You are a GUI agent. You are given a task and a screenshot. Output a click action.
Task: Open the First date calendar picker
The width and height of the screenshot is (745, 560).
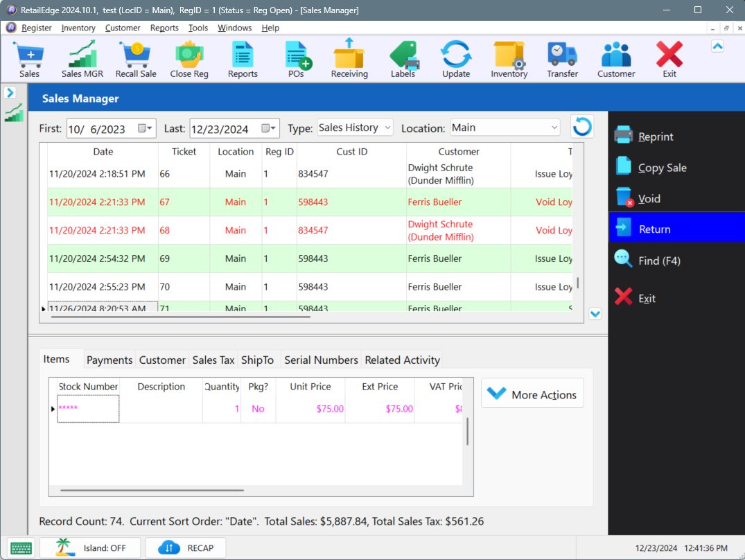(x=145, y=128)
